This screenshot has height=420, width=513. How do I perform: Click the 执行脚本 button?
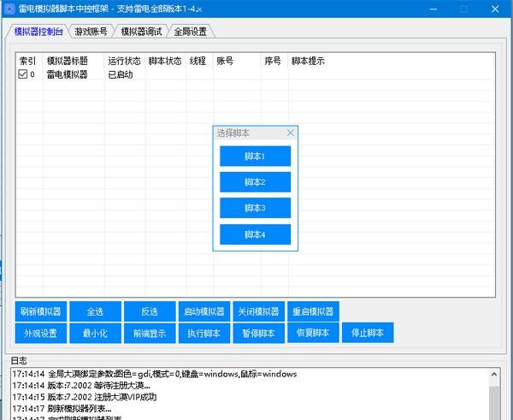pyautogui.click(x=204, y=334)
